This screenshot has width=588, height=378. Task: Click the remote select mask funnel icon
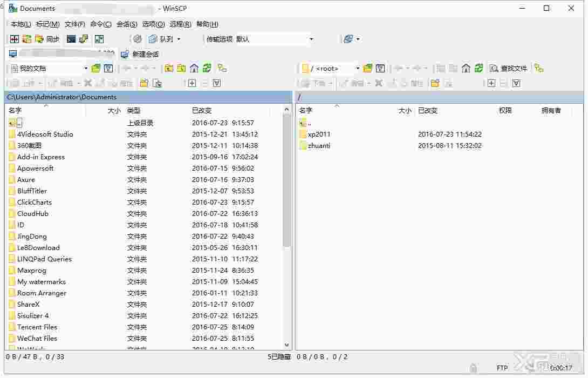point(516,83)
